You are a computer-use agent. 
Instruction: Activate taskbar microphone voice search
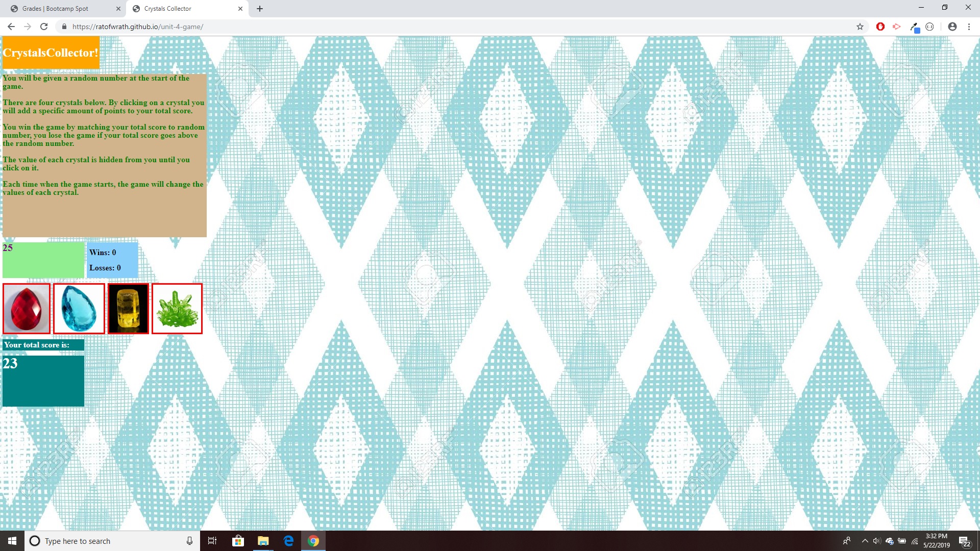[x=189, y=541]
